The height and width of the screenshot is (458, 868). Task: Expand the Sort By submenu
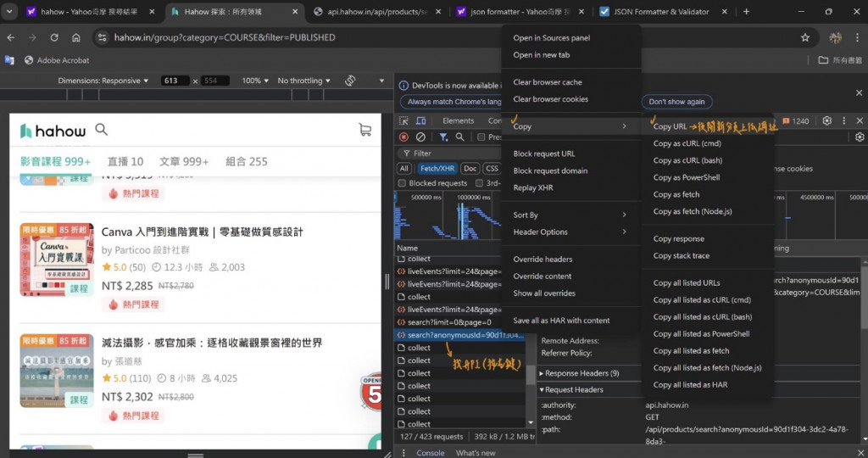570,215
